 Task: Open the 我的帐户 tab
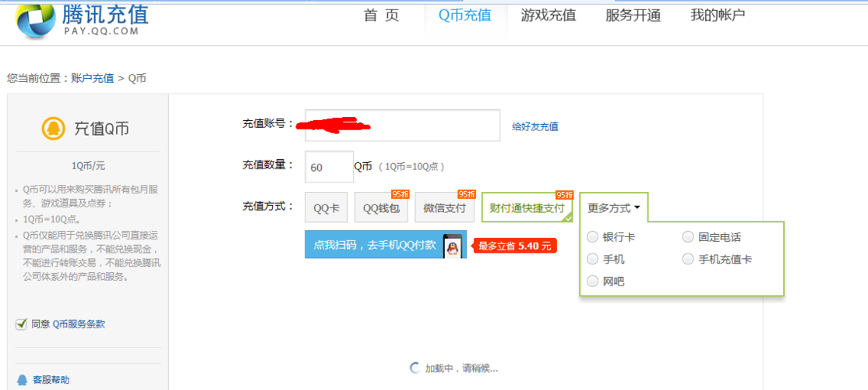point(718,16)
